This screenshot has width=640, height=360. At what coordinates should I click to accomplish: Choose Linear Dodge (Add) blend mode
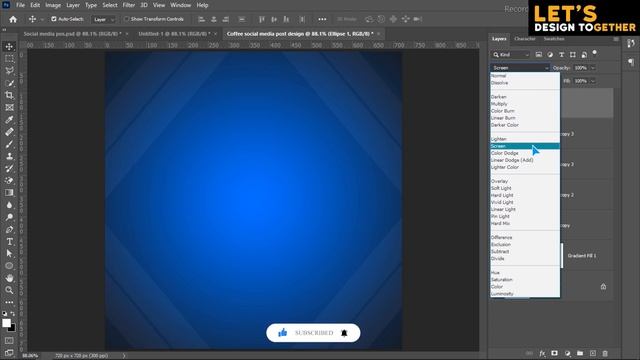(525, 160)
